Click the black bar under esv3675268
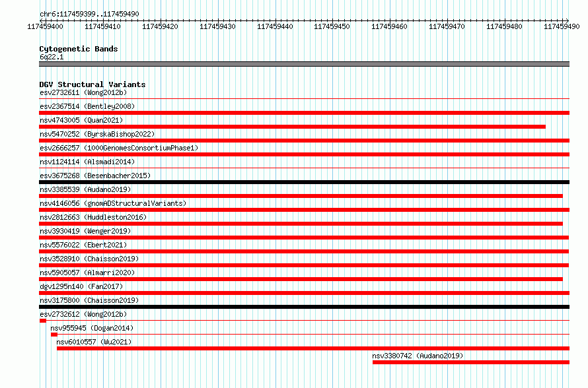The image size is (588, 388). tap(304, 182)
